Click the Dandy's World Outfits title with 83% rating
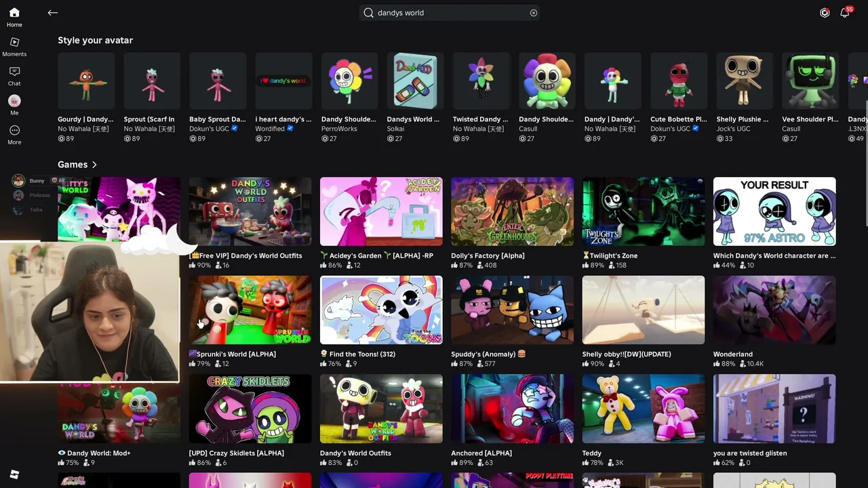 (355, 453)
